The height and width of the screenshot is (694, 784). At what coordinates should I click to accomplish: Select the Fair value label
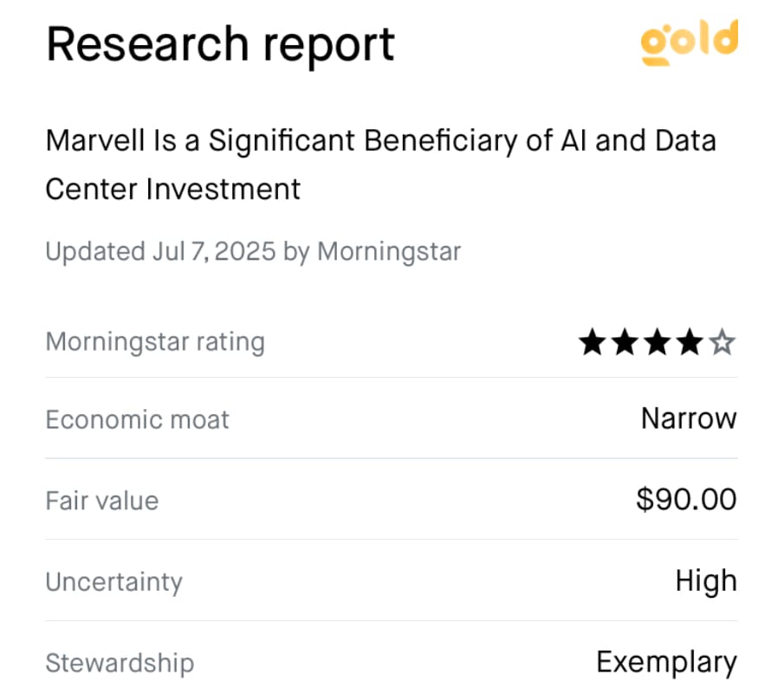click(102, 501)
